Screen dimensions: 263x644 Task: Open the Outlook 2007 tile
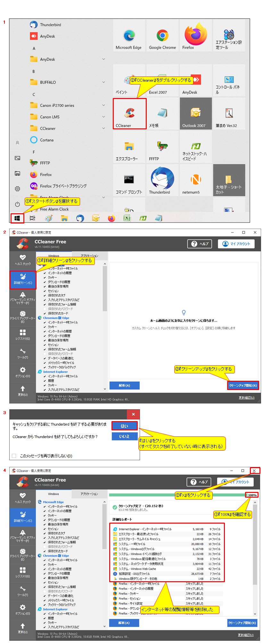coord(196,114)
